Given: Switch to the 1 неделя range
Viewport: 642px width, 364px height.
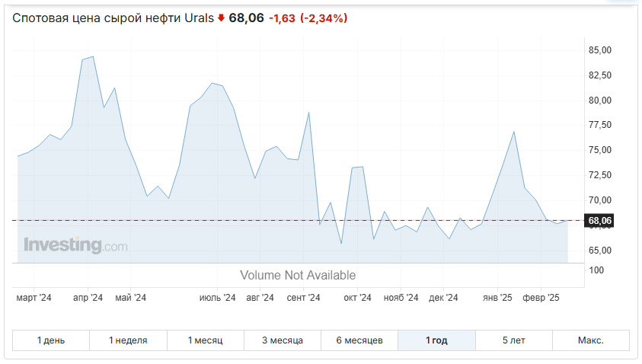Looking at the screenshot, I should tap(128, 340).
